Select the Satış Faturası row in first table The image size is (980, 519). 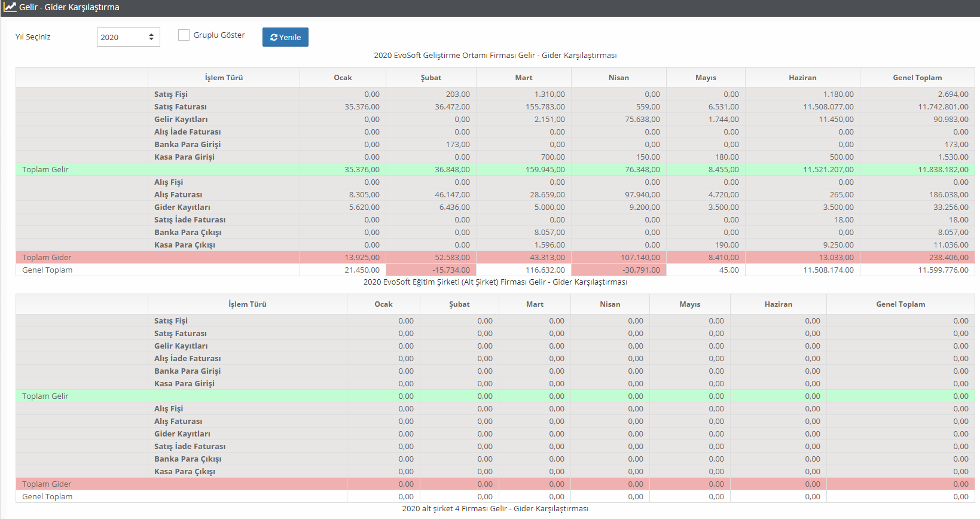(180, 107)
